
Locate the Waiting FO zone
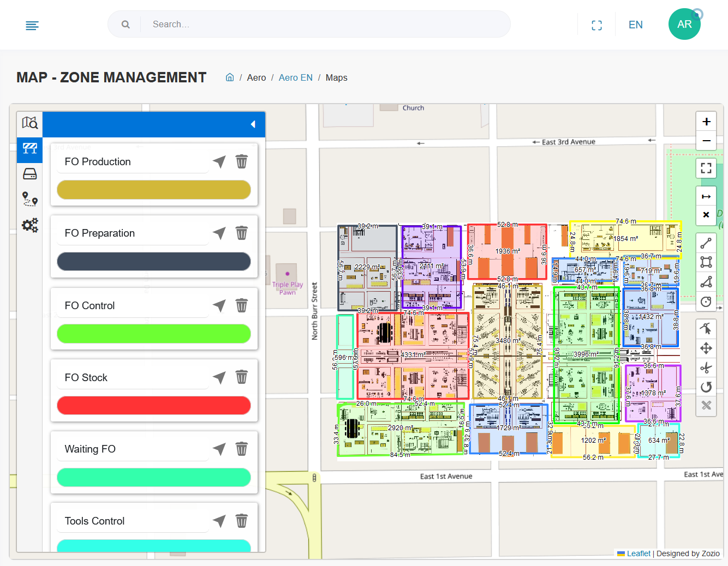click(x=219, y=449)
